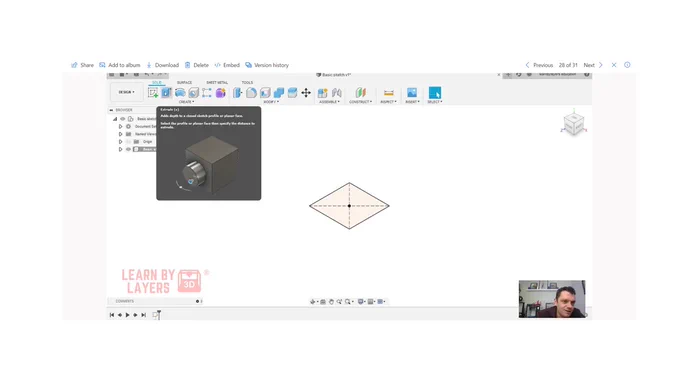Open Display Settings monitor icon

pos(360,301)
